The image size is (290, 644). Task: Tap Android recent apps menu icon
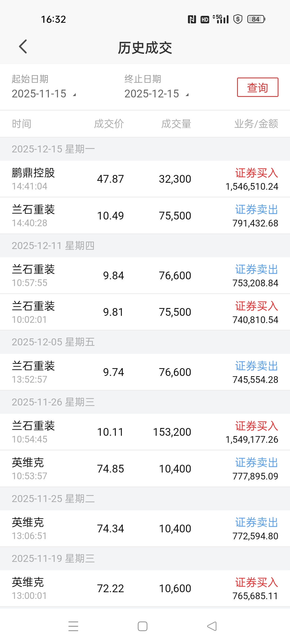[x=73, y=626]
